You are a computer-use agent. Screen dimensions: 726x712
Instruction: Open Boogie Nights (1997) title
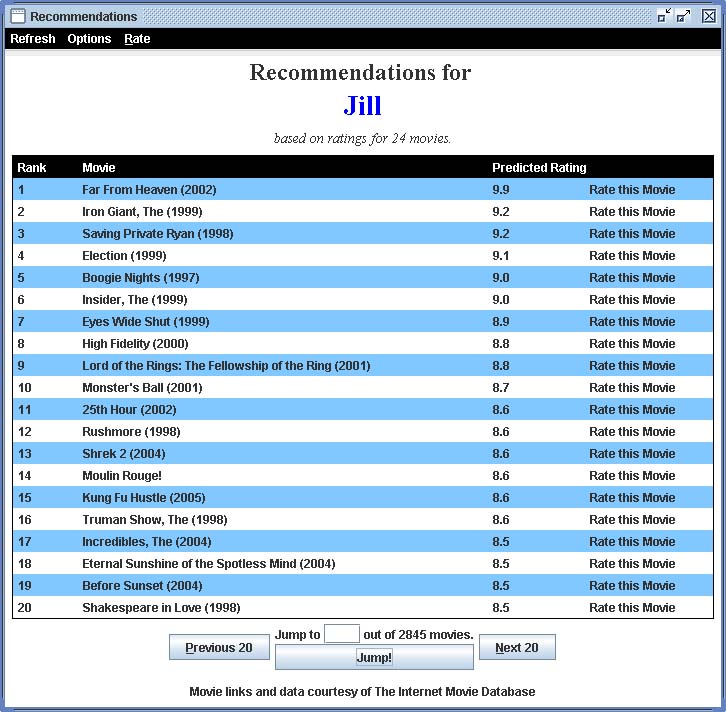[x=141, y=278]
